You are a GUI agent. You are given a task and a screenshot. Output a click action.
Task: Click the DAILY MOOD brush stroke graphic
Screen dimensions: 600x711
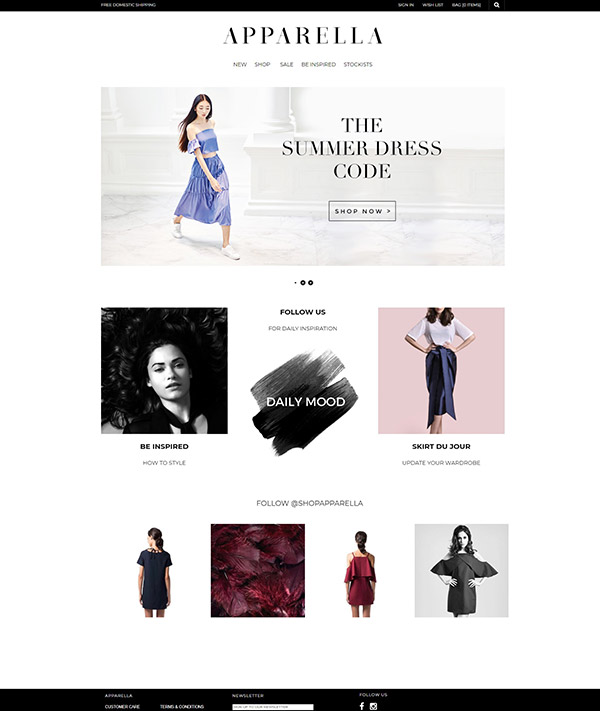tap(305, 402)
